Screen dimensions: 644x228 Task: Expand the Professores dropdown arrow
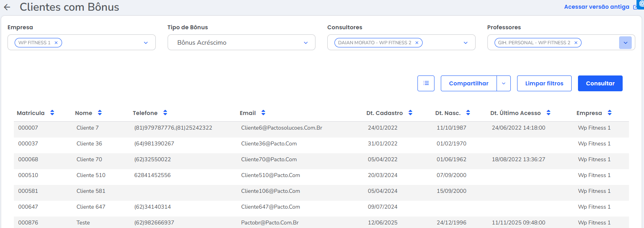[625, 43]
